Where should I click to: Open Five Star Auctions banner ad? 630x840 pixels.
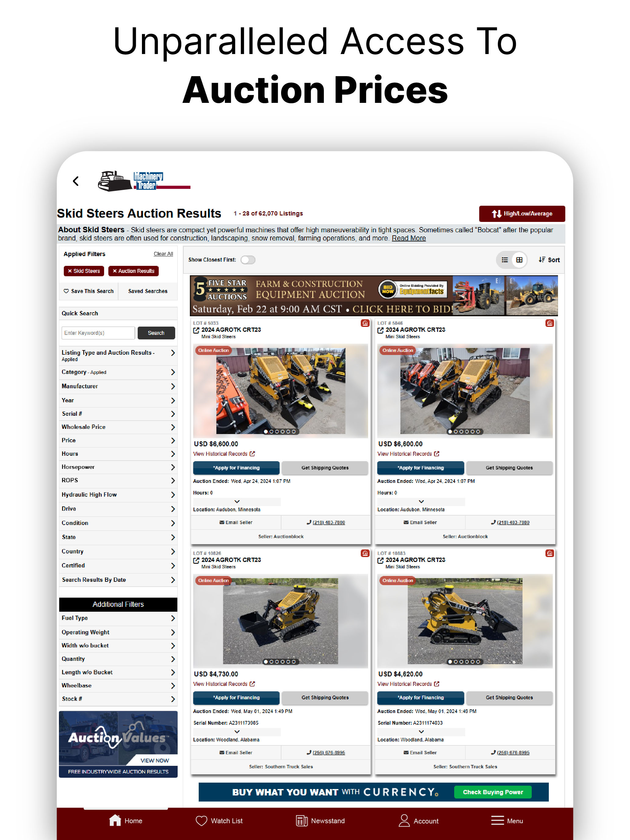pos(374,296)
